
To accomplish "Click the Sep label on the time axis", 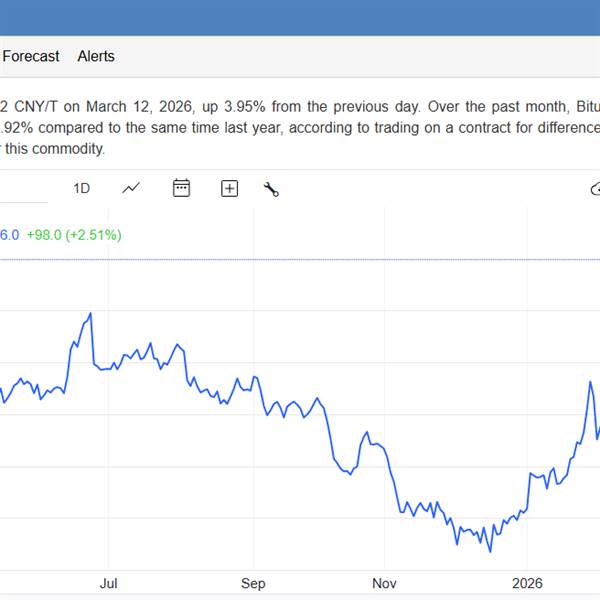I will 253,583.
